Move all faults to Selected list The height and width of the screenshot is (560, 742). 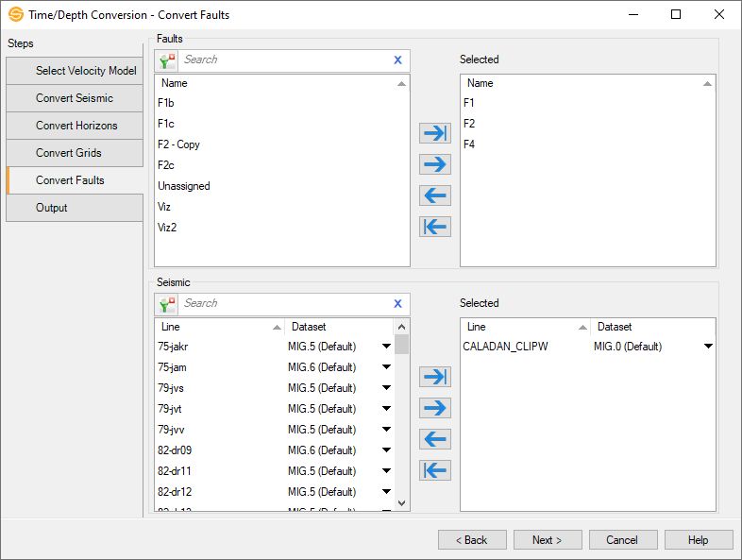435,133
